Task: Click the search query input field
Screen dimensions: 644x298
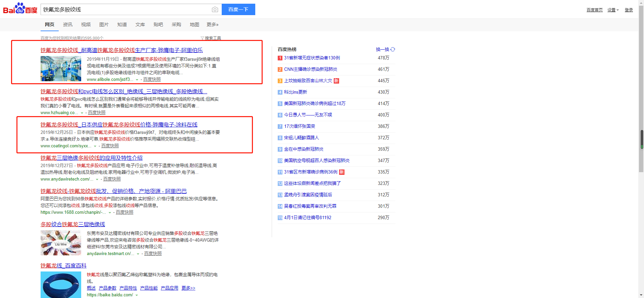Action: (126, 9)
